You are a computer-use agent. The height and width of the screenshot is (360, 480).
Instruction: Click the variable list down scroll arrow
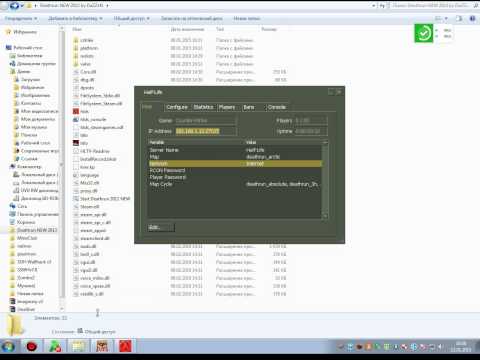[325, 216]
